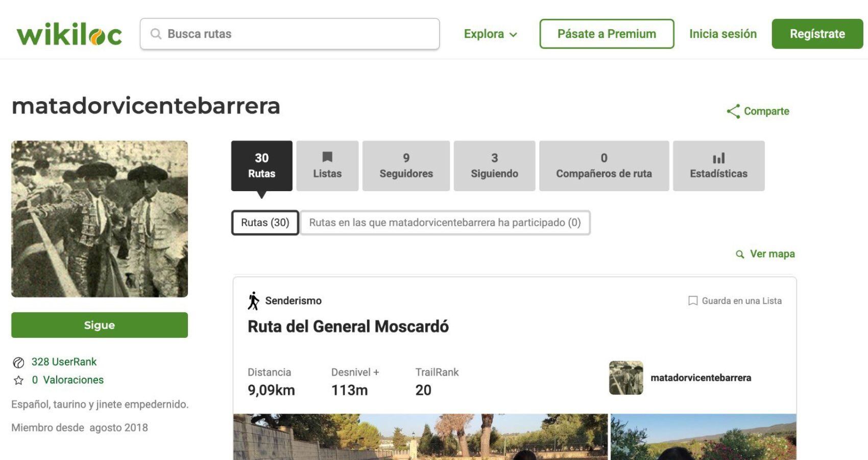Click the matadorvicentebarrera author name in route card
The image size is (868, 460).
point(701,378)
